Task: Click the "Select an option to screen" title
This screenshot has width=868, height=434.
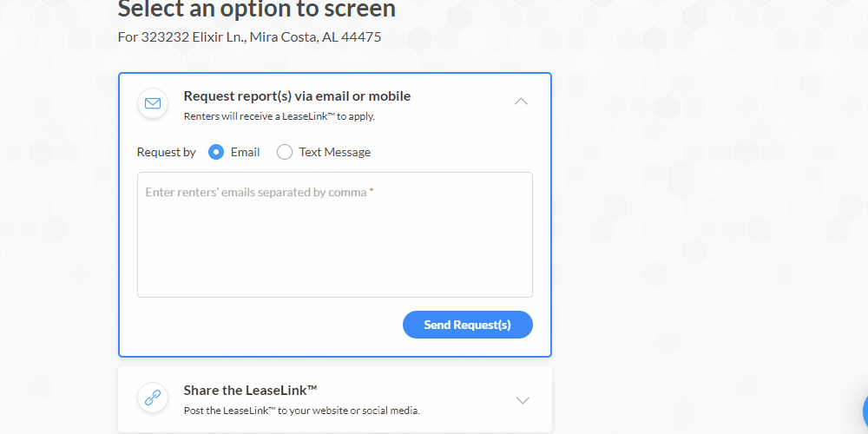Action: 257,9
